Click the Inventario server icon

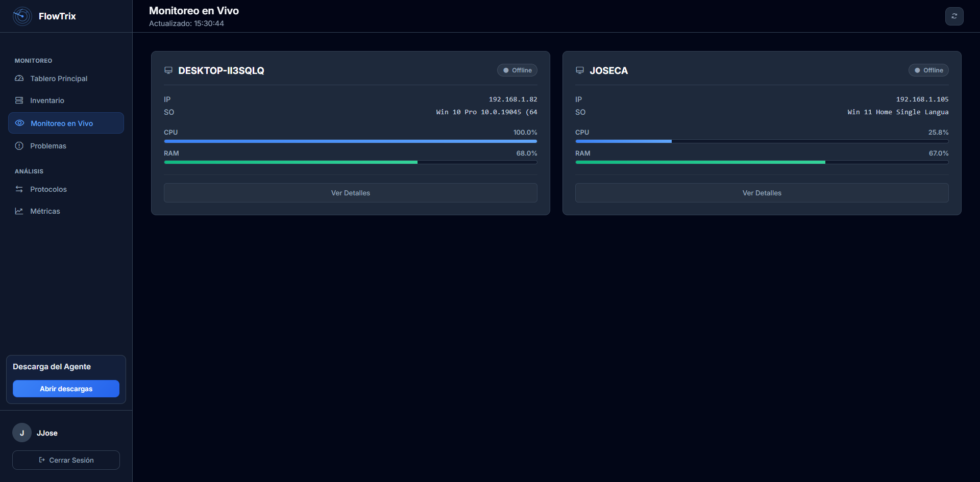(19, 100)
